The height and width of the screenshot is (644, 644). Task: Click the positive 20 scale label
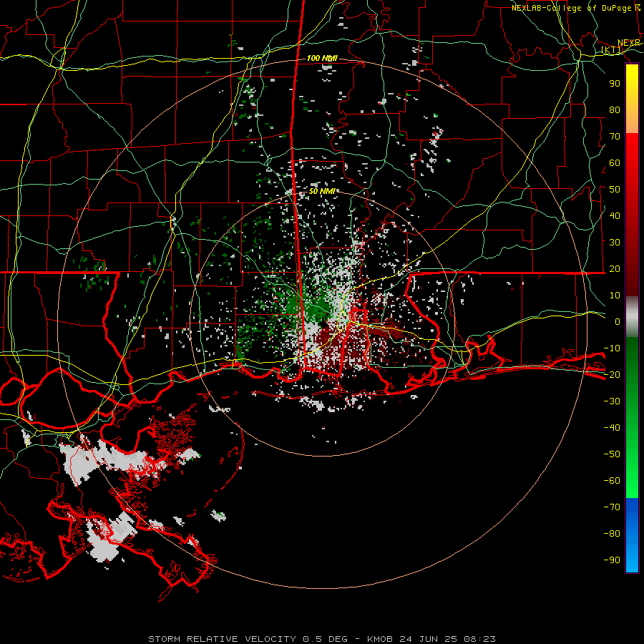click(615, 269)
